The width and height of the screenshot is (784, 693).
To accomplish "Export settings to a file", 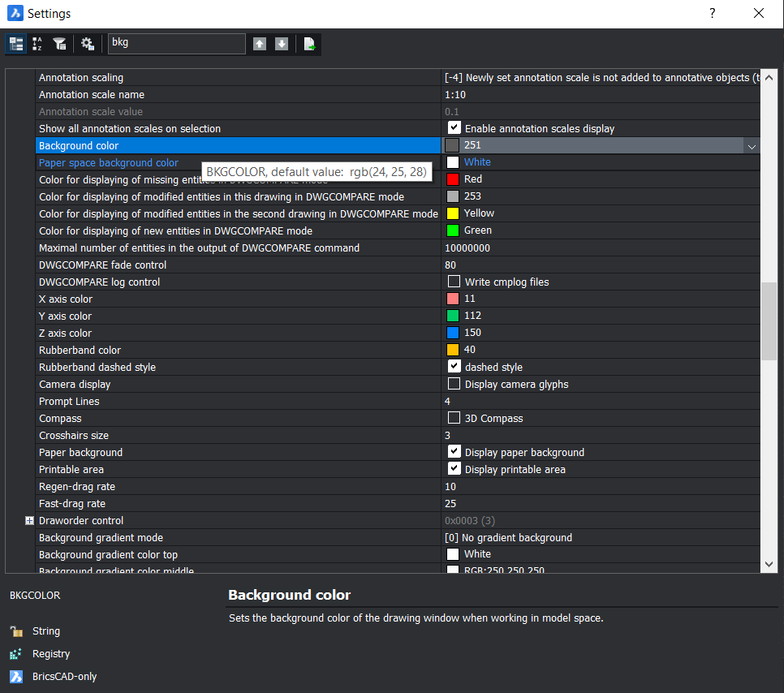I will 308,43.
